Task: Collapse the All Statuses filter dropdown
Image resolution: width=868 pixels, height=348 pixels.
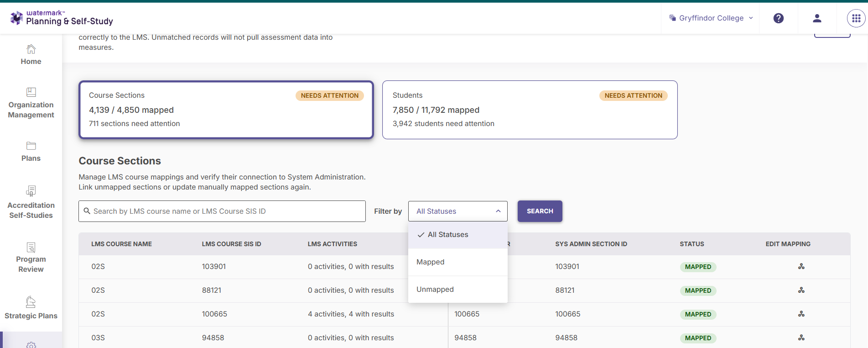Action: [457, 211]
